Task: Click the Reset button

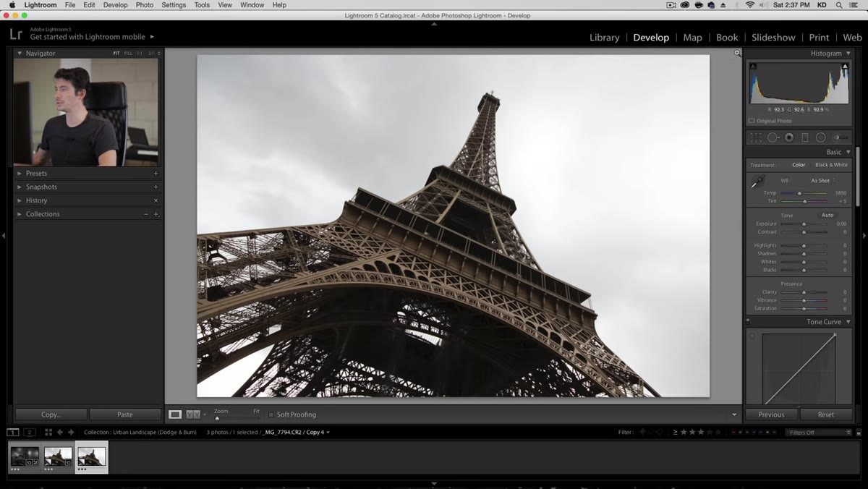Action: coord(826,414)
